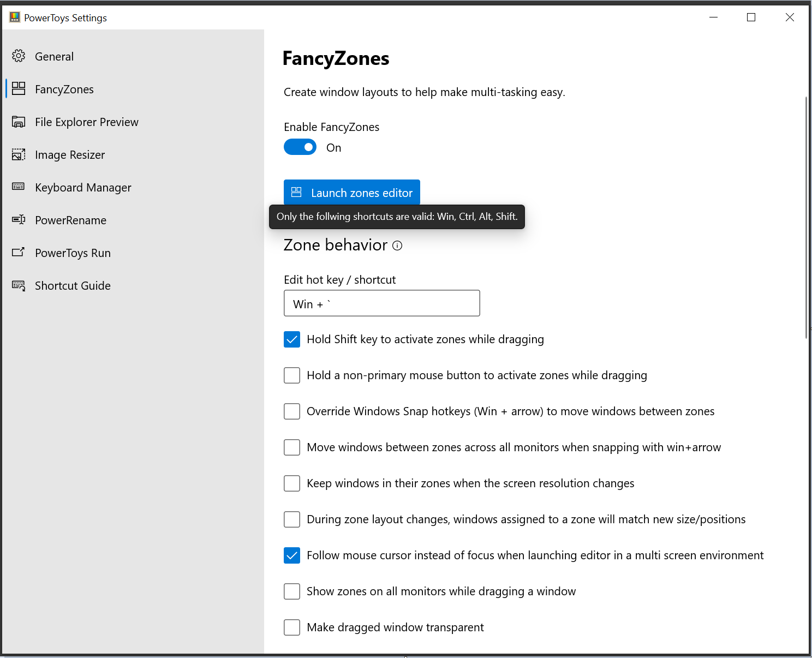Open the FancyZones settings page
This screenshot has width=812, height=658.
[64, 89]
